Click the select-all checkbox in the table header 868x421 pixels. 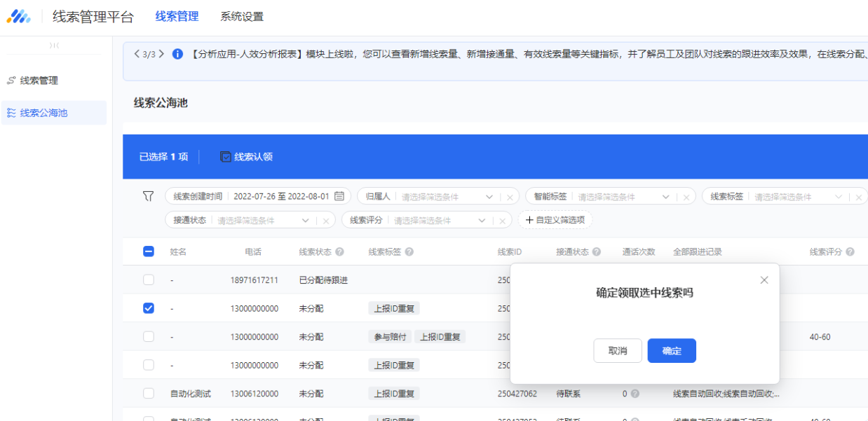[x=148, y=251]
